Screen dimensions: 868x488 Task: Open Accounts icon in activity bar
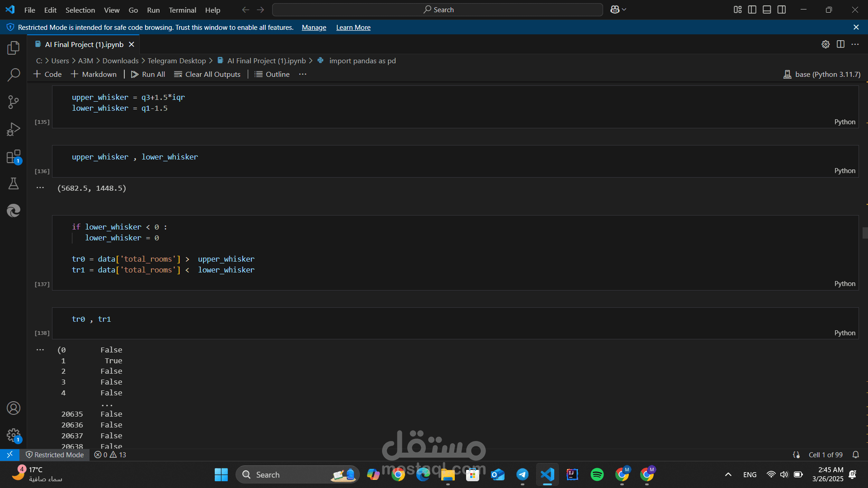pyautogui.click(x=14, y=408)
